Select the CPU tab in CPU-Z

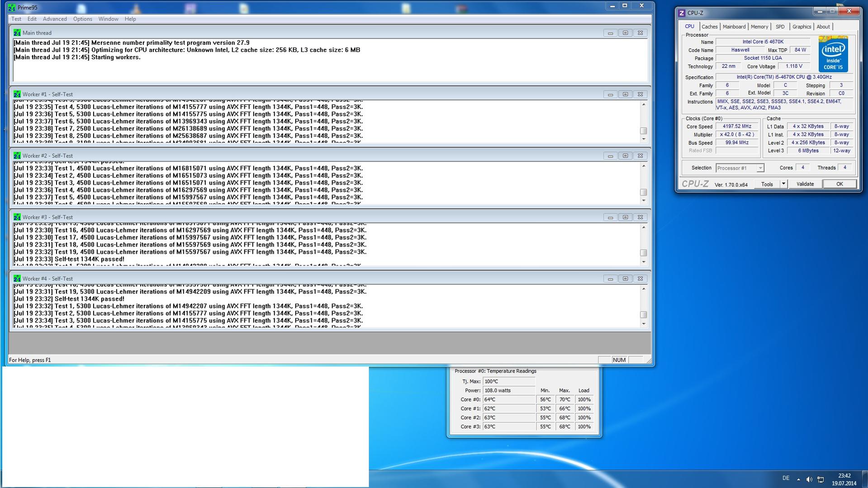pos(690,26)
